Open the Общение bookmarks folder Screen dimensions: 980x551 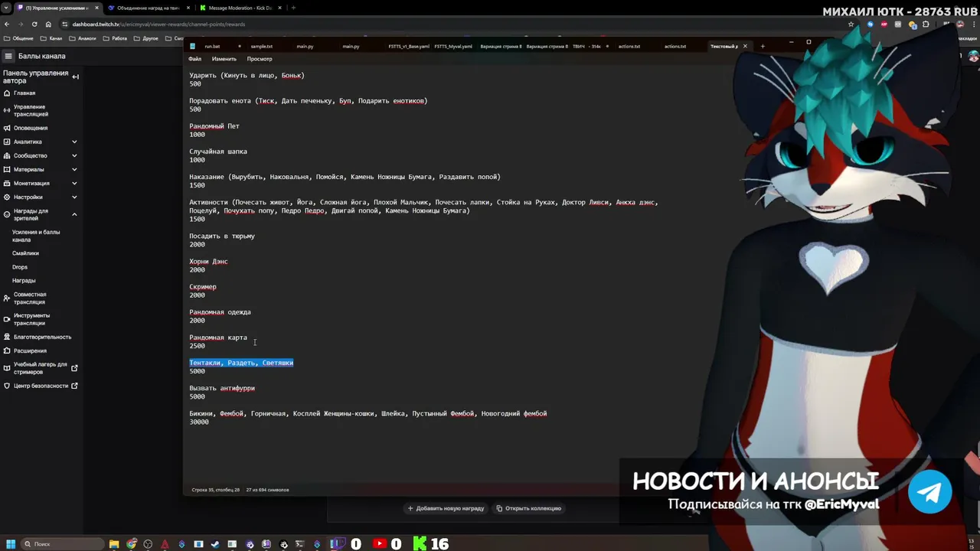click(x=19, y=38)
